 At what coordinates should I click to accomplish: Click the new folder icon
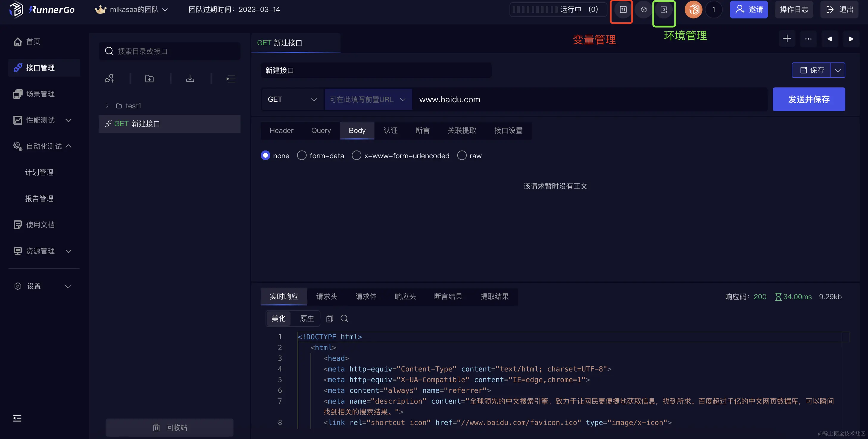click(149, 79)
